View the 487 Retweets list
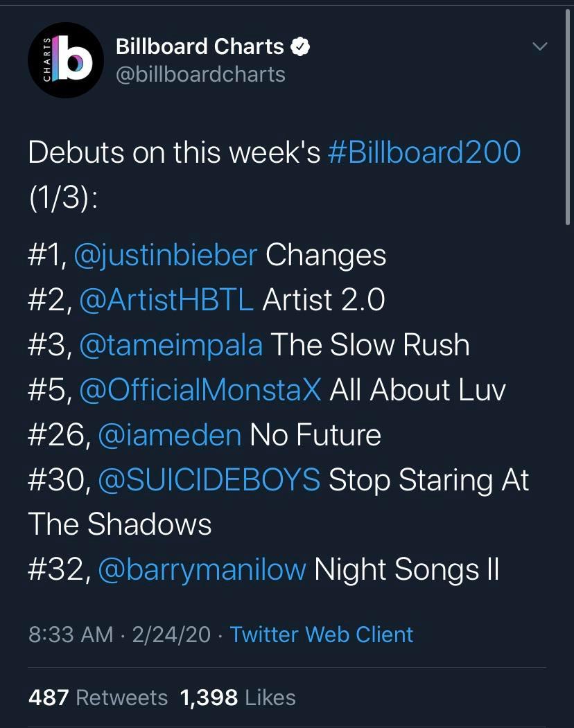Image resolution: width=574 pixels, height=728 pixels. [98, 698]
